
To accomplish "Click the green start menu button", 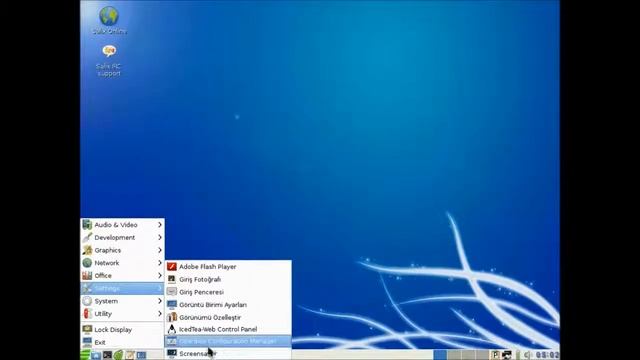I will (x=85, y=355).
